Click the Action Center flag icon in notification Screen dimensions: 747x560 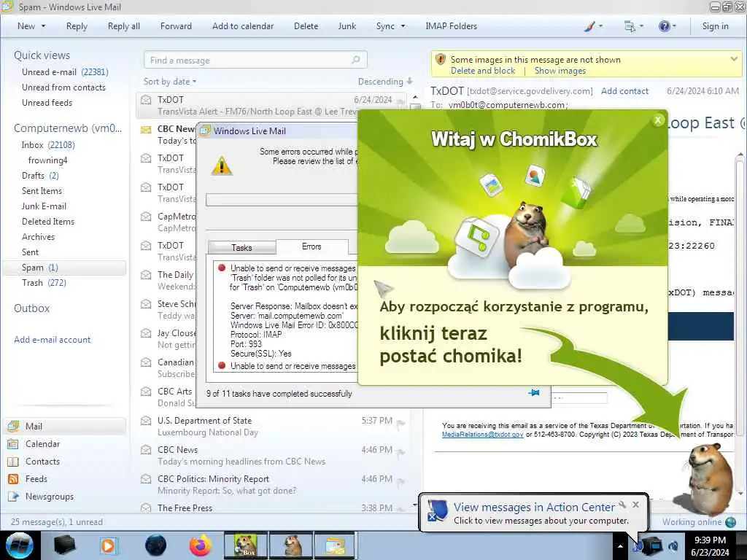[437, 510]
